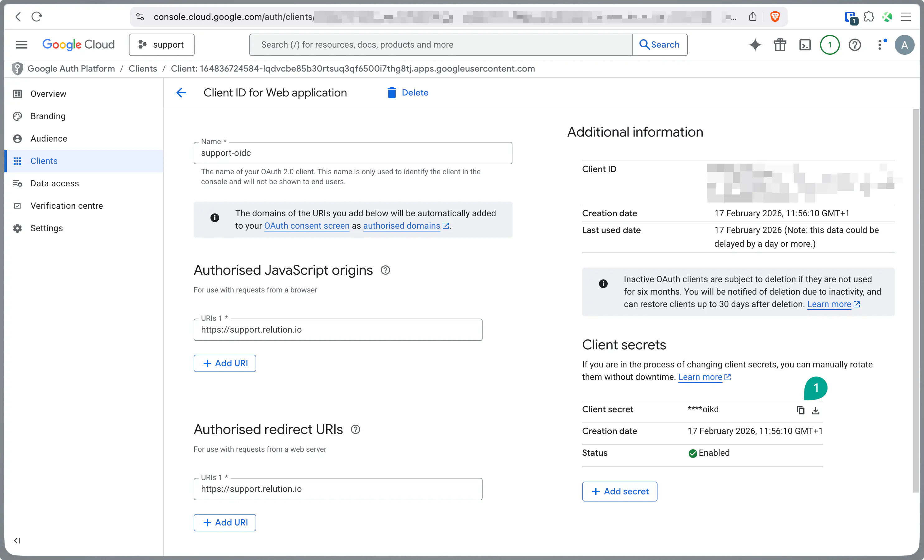924x560 pixels.
Task: Open the free trial gift icon
Action: click(x=780, y=44)
